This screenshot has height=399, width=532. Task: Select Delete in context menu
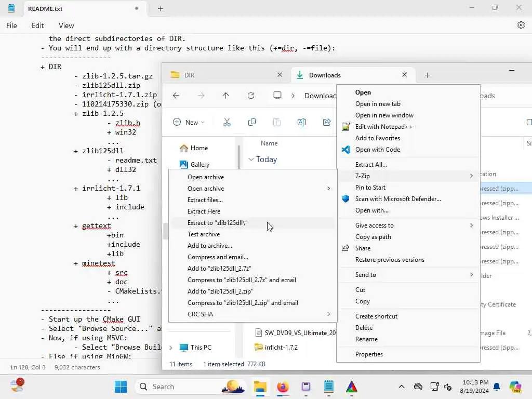click(408, 328)
